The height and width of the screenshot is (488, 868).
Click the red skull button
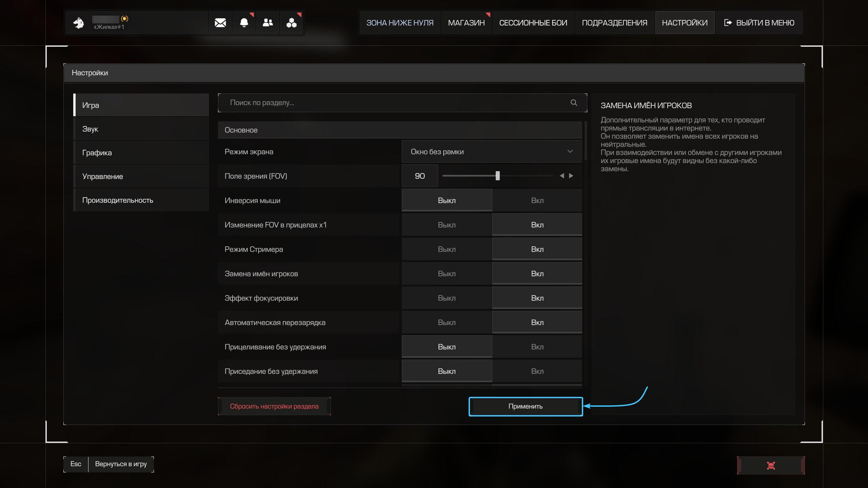point(771,465)
